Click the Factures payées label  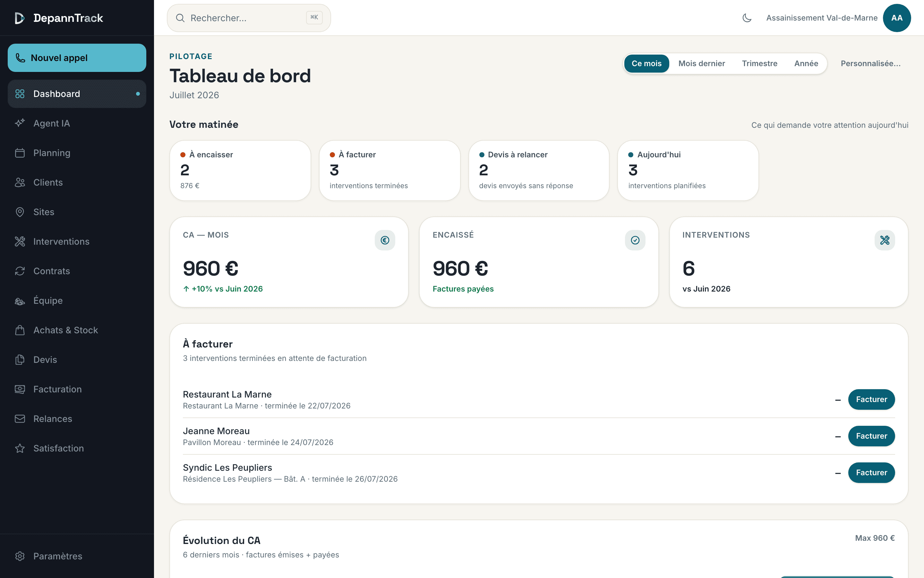click(463, 289)
